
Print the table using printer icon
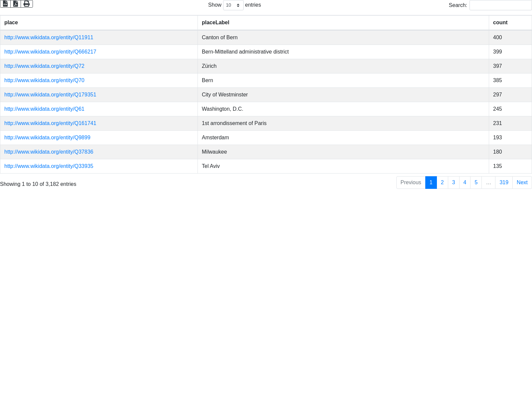point(27,4)
